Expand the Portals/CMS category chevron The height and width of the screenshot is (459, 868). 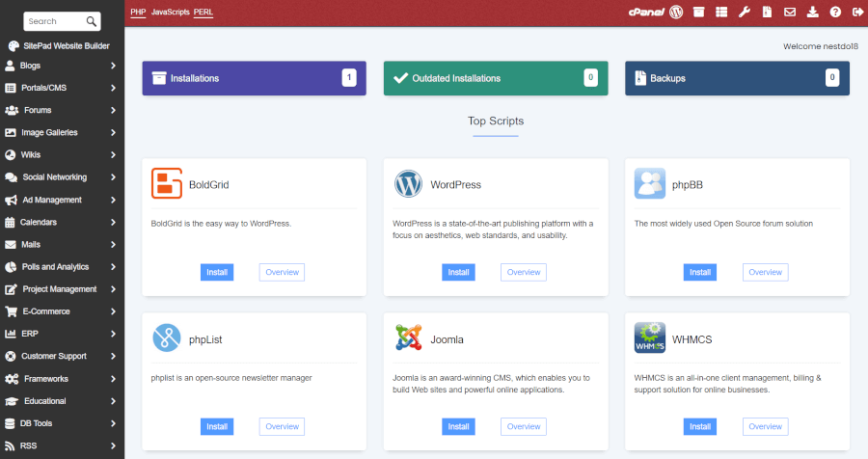[113, 88]
